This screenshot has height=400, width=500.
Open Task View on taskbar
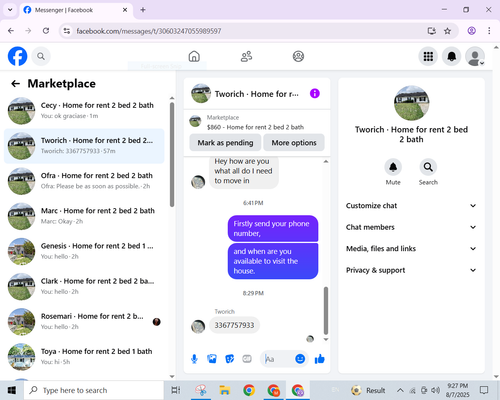[176, 390]
